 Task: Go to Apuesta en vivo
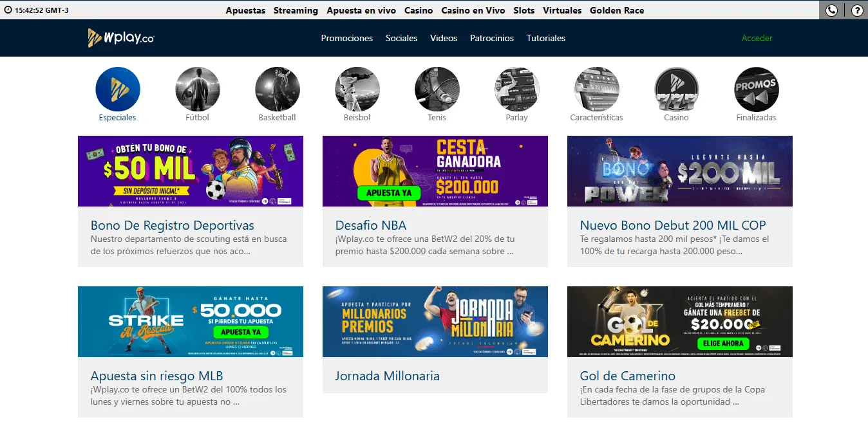pos(361,10)
